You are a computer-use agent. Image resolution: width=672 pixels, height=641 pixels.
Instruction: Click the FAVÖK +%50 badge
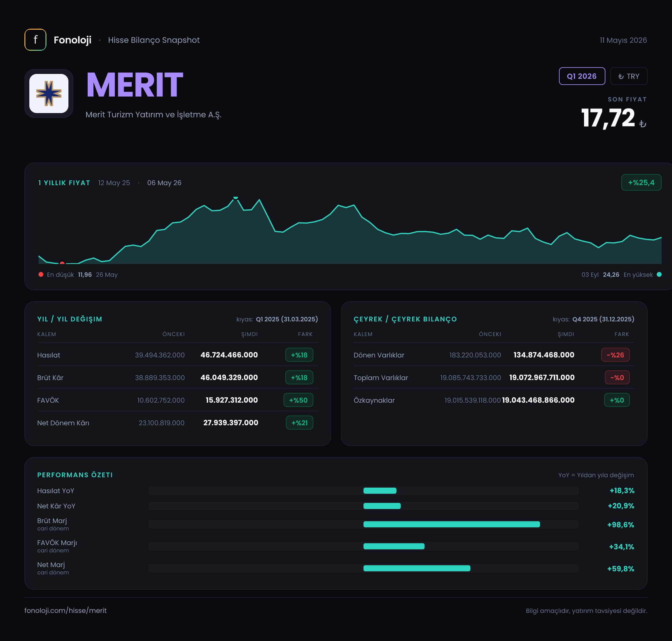(x=298, y=400)
